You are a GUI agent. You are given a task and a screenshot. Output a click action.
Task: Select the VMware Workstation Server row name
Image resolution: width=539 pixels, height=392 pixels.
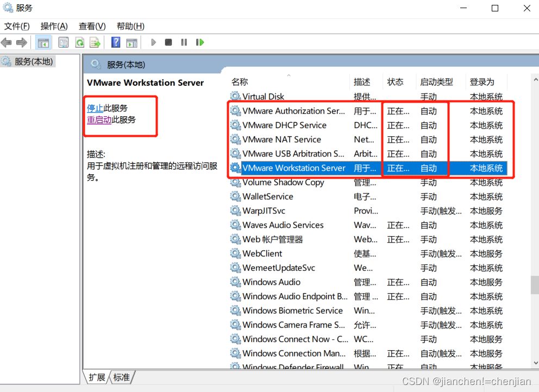click(x=294, y=168)
